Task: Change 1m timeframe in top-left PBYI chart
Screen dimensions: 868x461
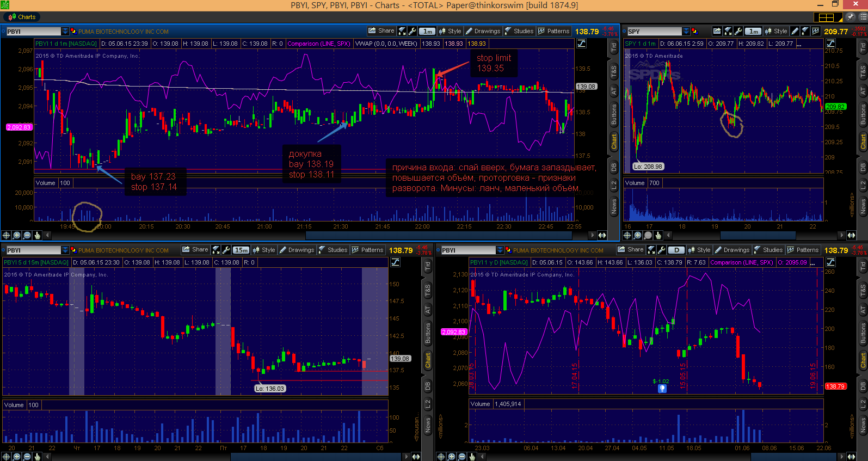Action: click(428, 32)
